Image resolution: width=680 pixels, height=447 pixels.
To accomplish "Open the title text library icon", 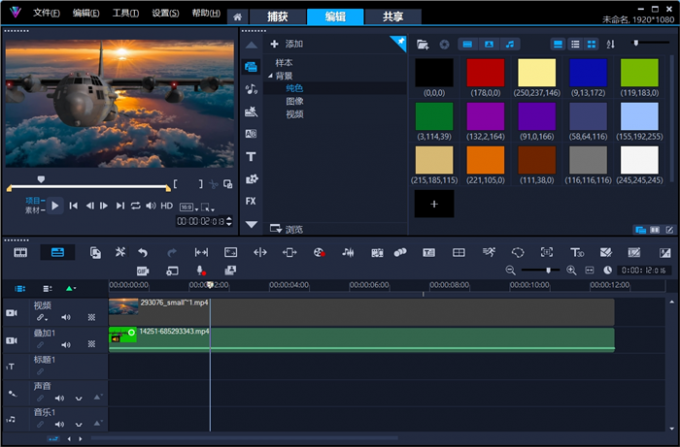I will click(x=251, y=156).
